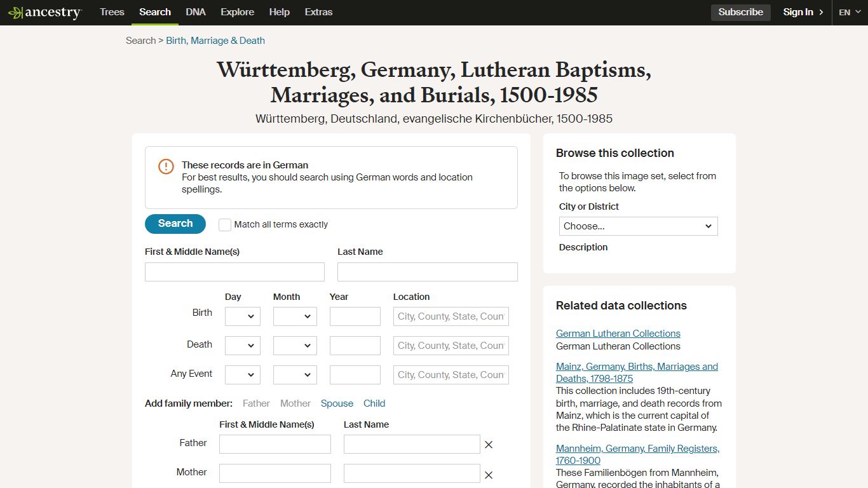868x488 pixels.
Task: Click the Mother last name field
Action: click(412, 473)
